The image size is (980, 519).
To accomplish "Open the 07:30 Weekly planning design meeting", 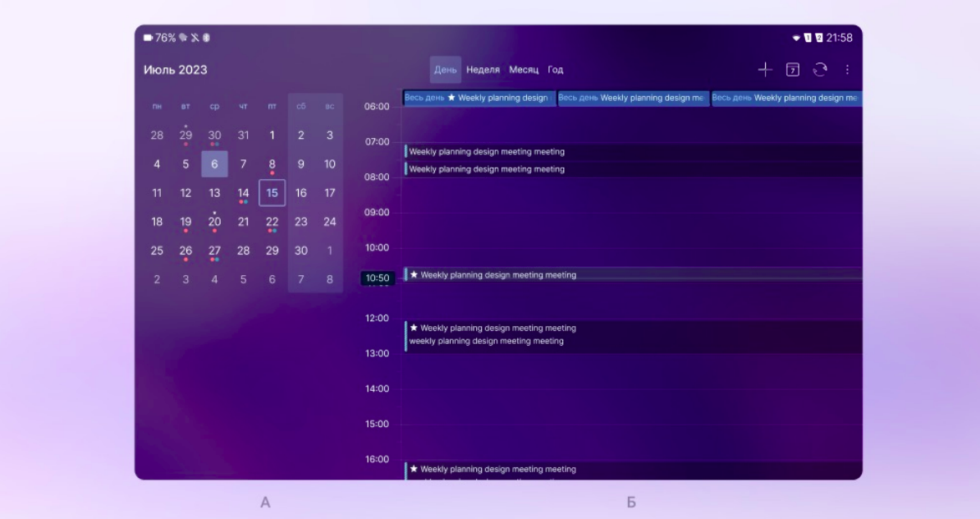I will click(x=633, y=169).
